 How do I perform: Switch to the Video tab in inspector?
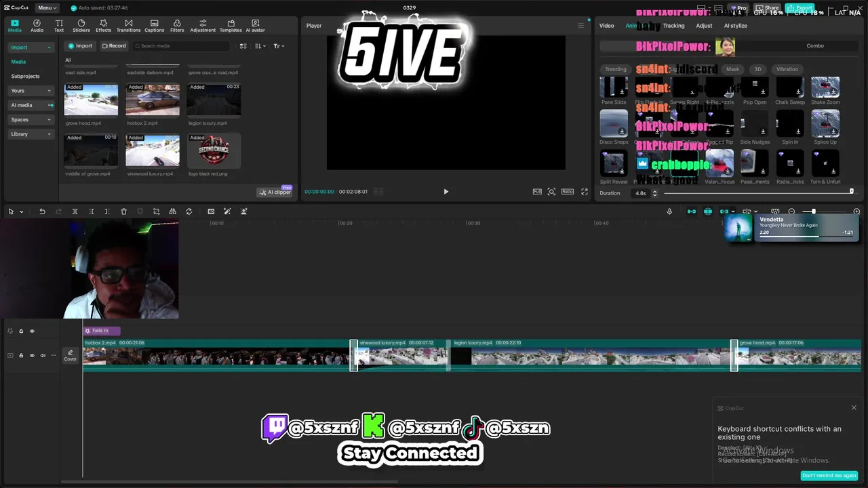[x=607, y=26]
